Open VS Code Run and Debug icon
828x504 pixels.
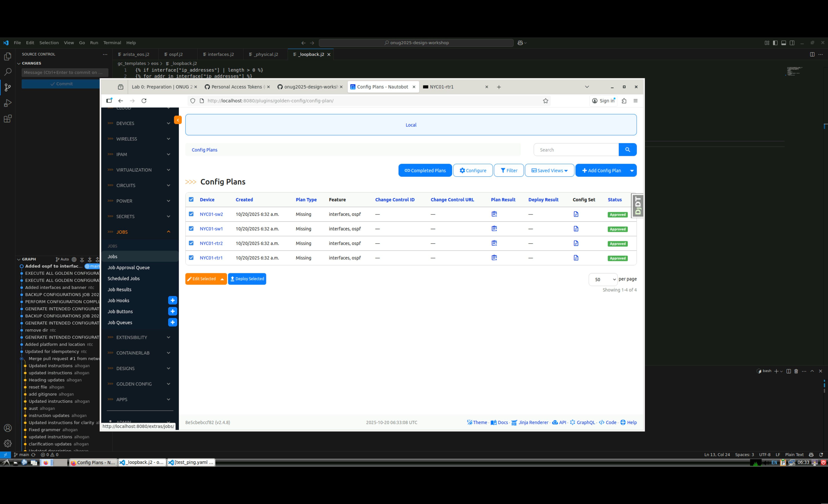pos(7,103)
